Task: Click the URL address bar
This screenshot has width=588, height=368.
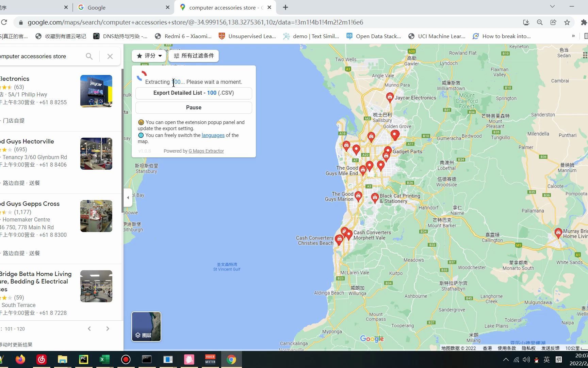Action: pos(265,22)
